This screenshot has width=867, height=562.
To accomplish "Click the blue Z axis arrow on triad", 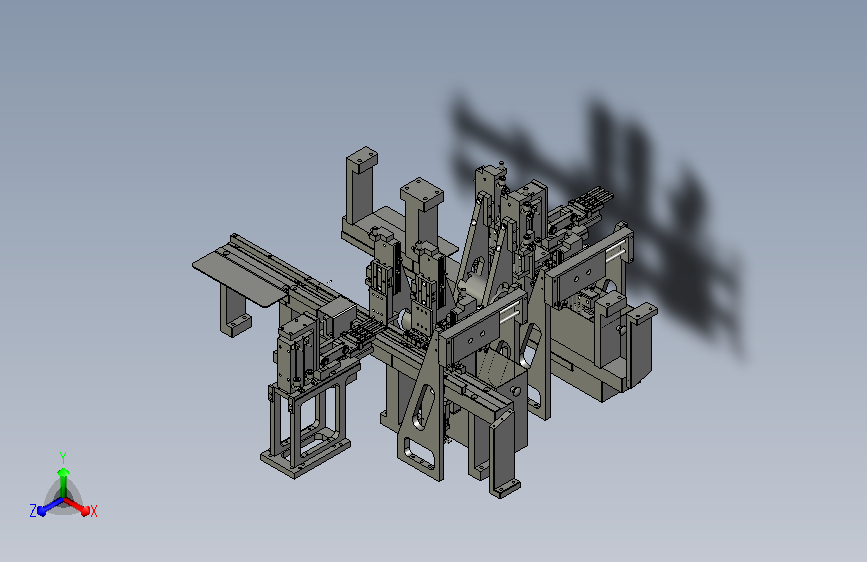I will 50,507.
